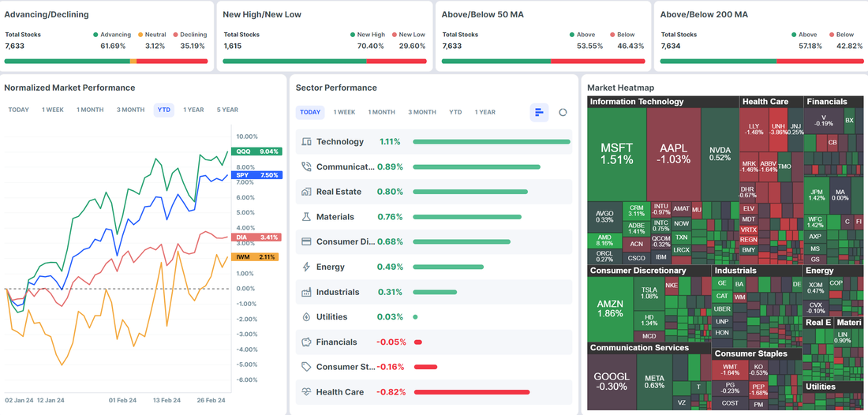This screenshot has height=415, width=868.
Task: Click the Industrials factory icon
Action: [x=306, y=292]
